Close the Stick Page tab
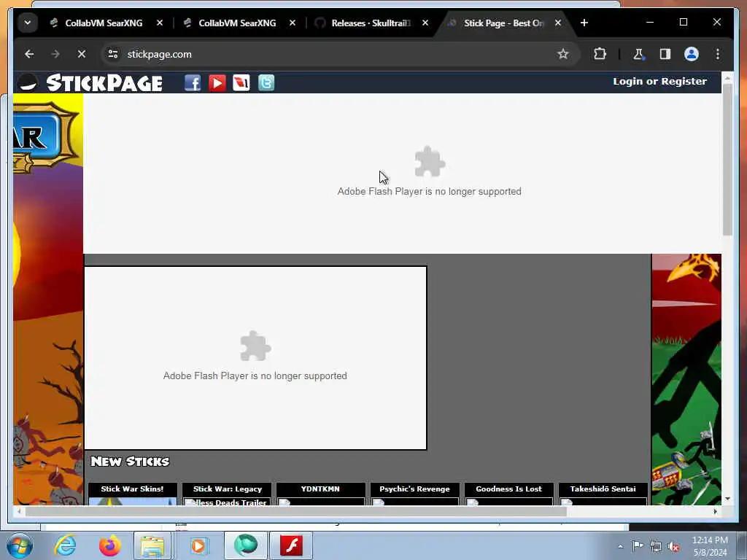747x560 pixels. 558,23
